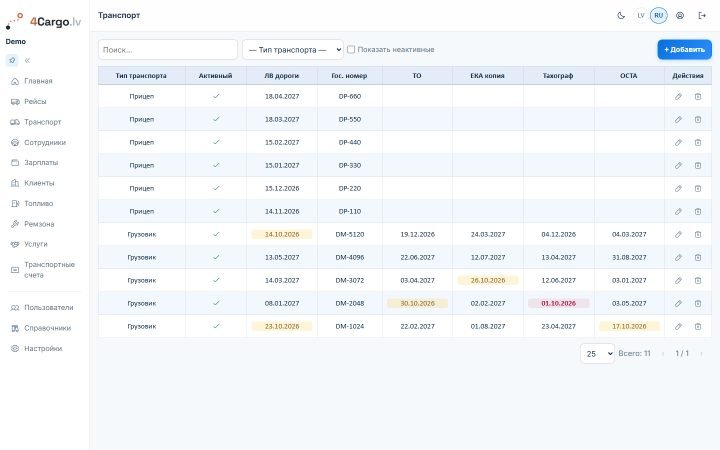Edit truck DM-4096
The height and width of the screenshot is (450, 720).
678,257
